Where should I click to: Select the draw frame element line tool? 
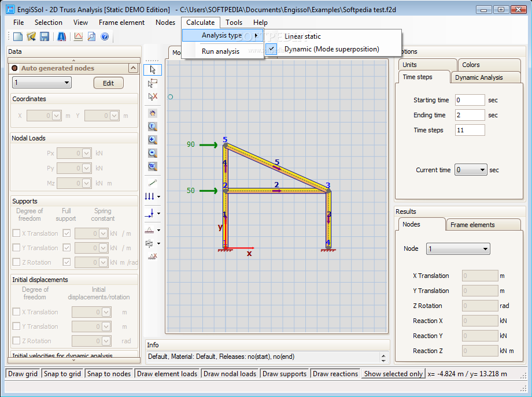[153, 183]
